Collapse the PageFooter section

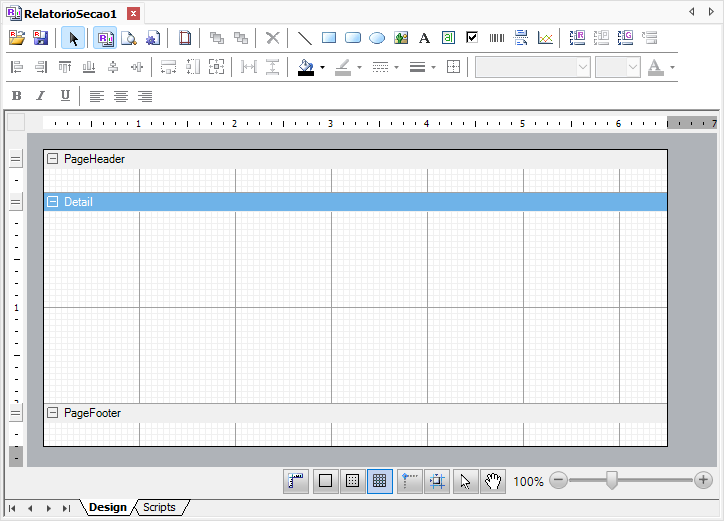(x=53, y=412)
